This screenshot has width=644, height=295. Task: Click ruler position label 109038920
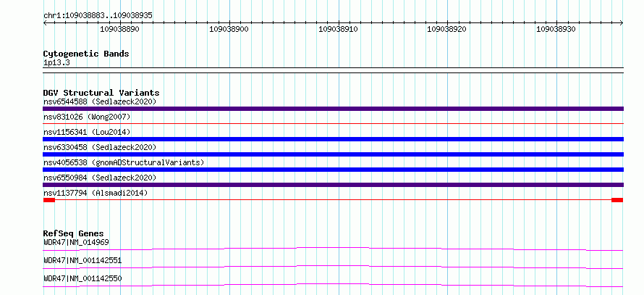(447, 29)
